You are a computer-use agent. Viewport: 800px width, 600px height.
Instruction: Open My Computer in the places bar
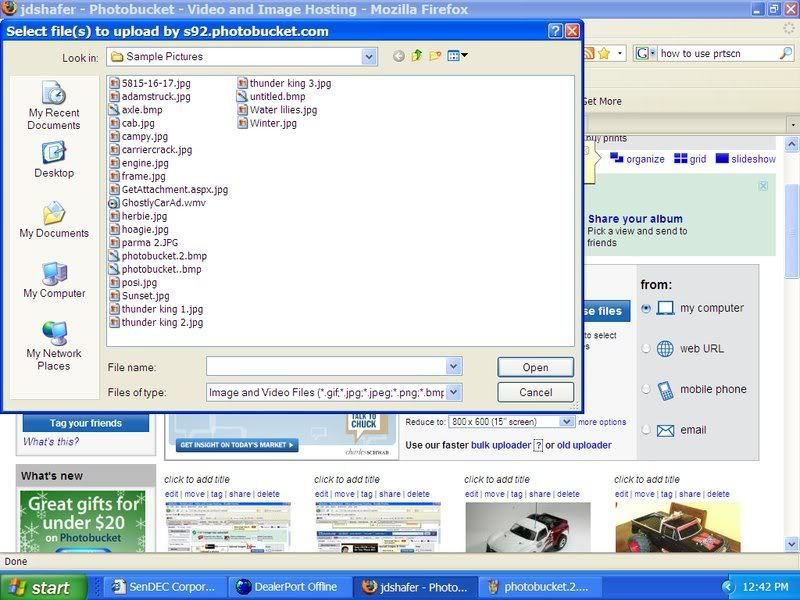pyautogui.click(x=54, y=280)
